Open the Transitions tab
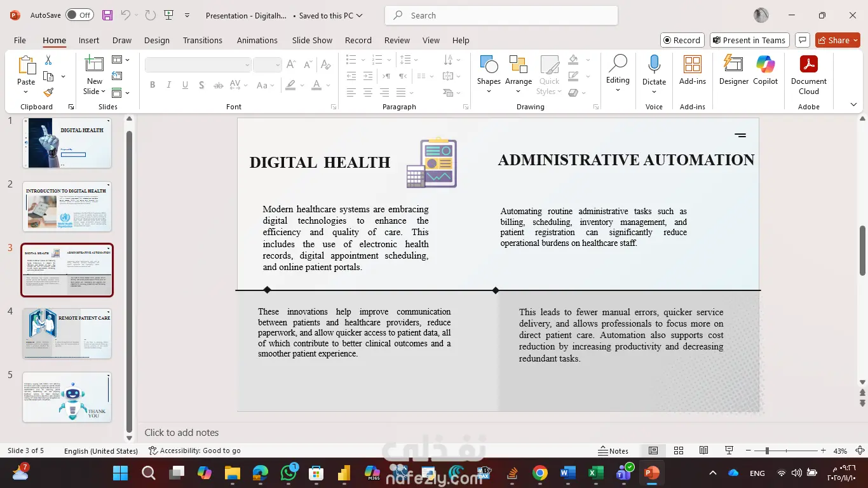 [203, 40]
